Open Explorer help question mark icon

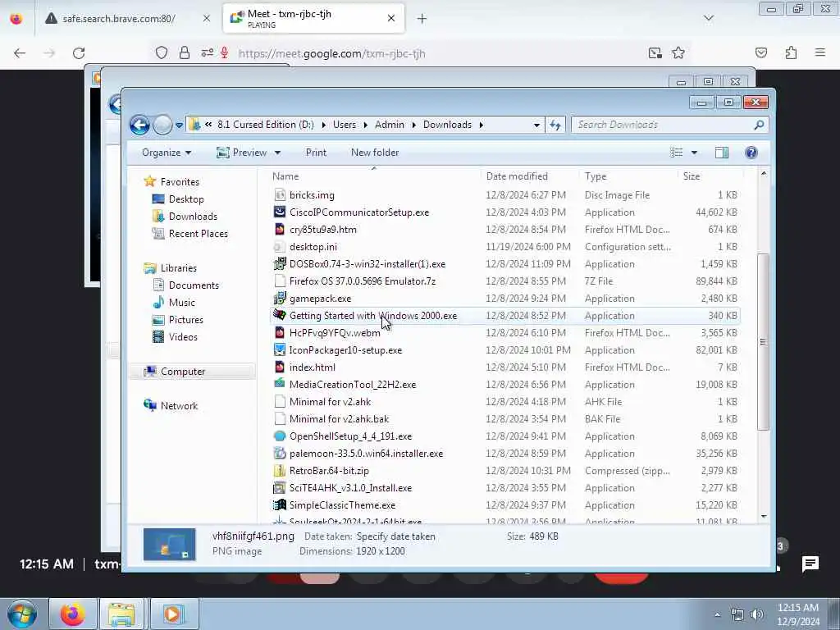pos(751,153)
